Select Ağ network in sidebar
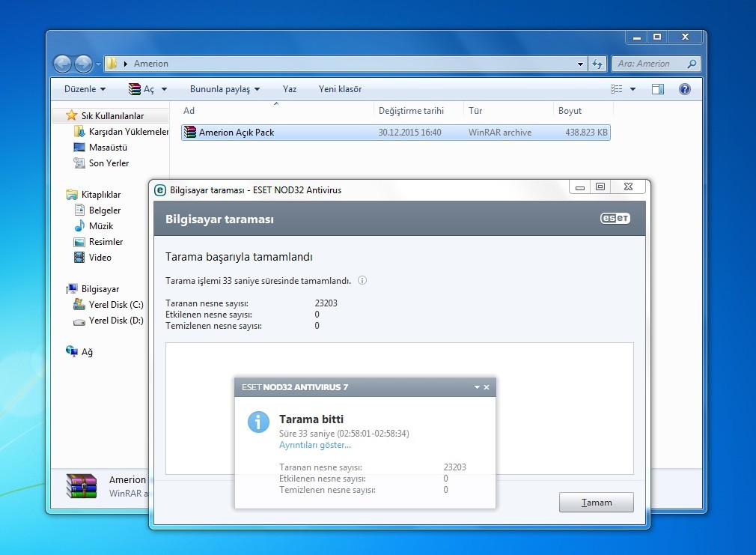Screen dimensions: 756x555 point(87,352)
